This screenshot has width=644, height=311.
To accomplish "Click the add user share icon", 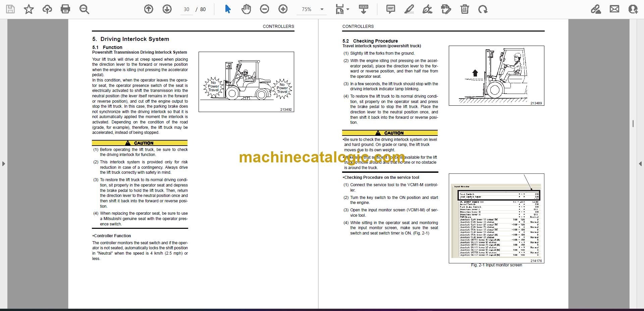I will click(633, 9).
